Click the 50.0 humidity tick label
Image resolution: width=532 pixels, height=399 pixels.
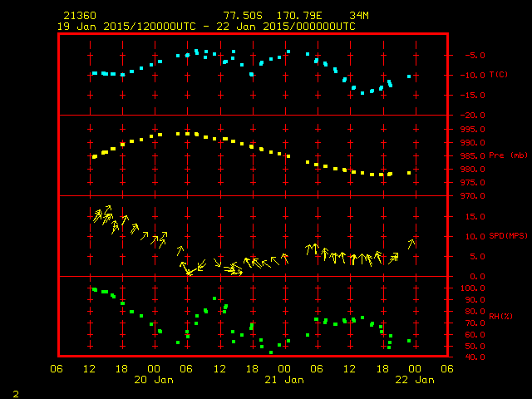pos(475,347)
